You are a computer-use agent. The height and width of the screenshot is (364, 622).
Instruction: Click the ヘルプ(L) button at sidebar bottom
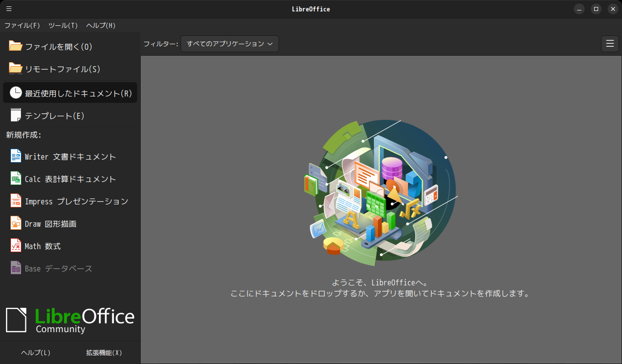[36, 353]
